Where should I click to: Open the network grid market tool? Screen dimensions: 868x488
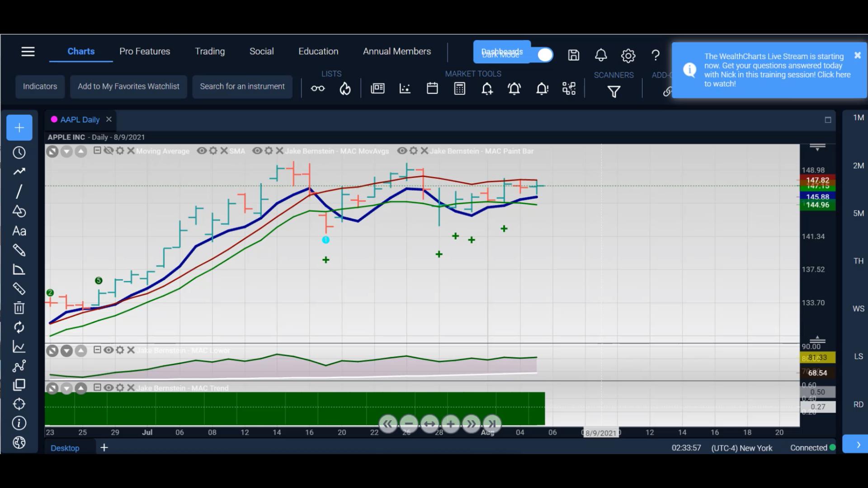point(569,89)
